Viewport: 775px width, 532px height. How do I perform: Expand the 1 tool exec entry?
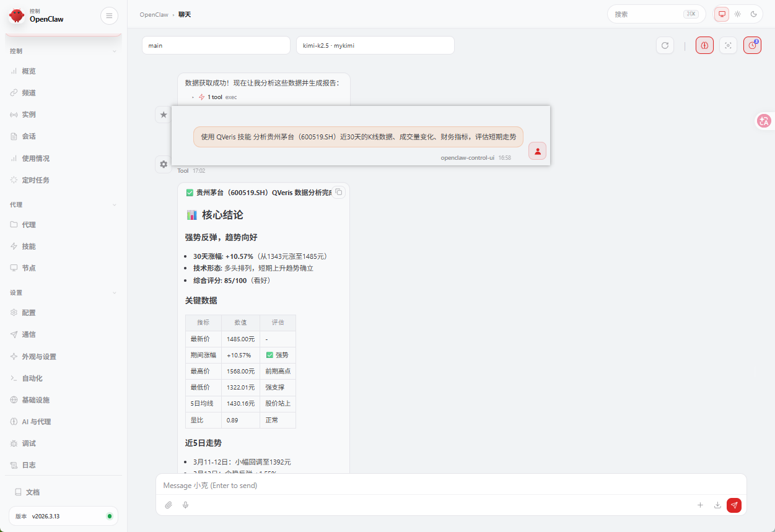217,97
